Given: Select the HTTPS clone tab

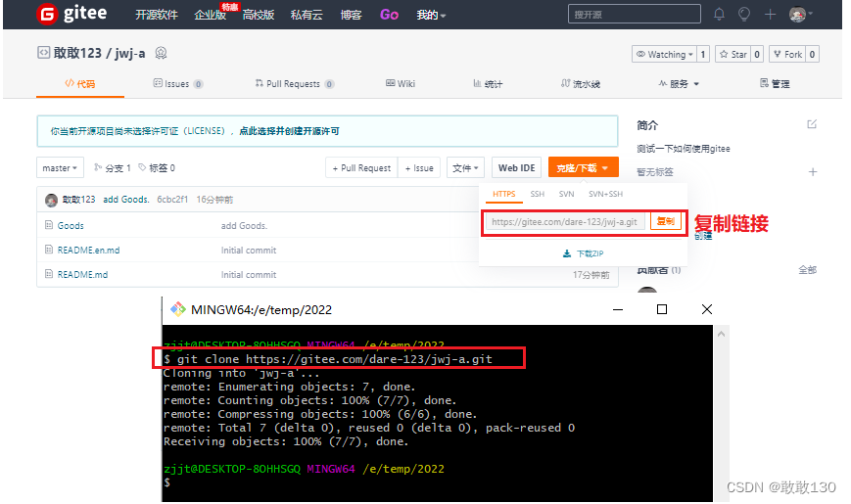Looking at the screenshot, I should 503,194.
